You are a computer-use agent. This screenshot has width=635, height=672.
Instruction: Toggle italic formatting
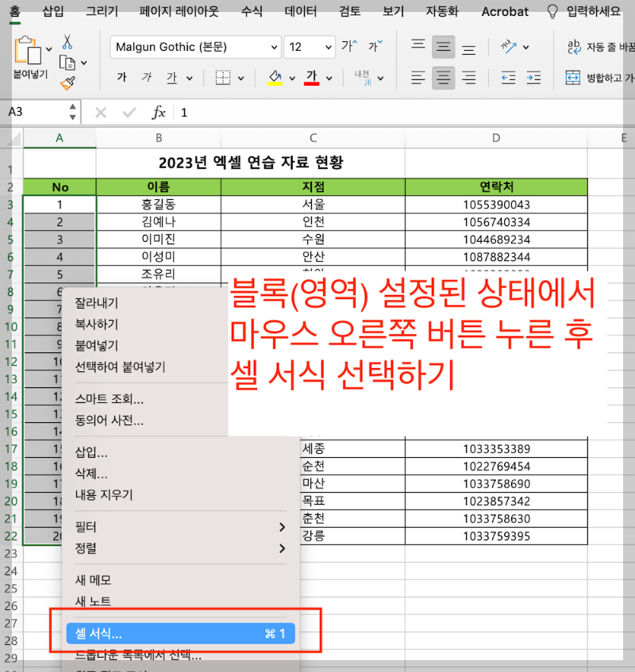click(146, 78)
